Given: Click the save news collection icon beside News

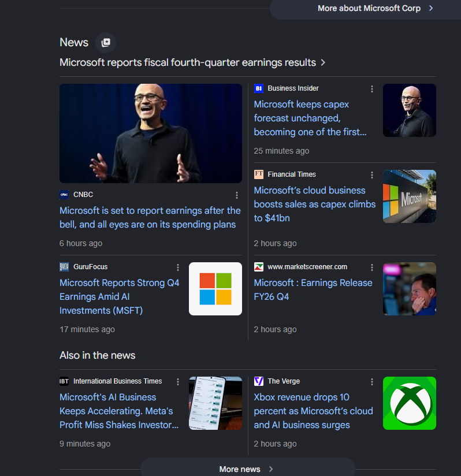Looking at the screenshot, I should click(106, 43).
